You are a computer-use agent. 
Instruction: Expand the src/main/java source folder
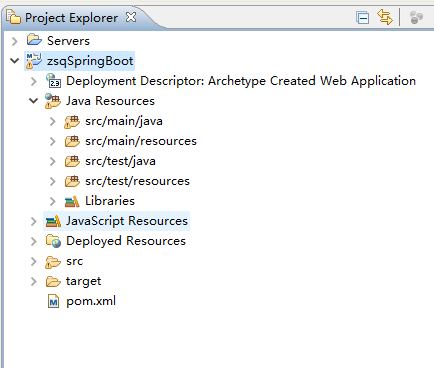53,121
